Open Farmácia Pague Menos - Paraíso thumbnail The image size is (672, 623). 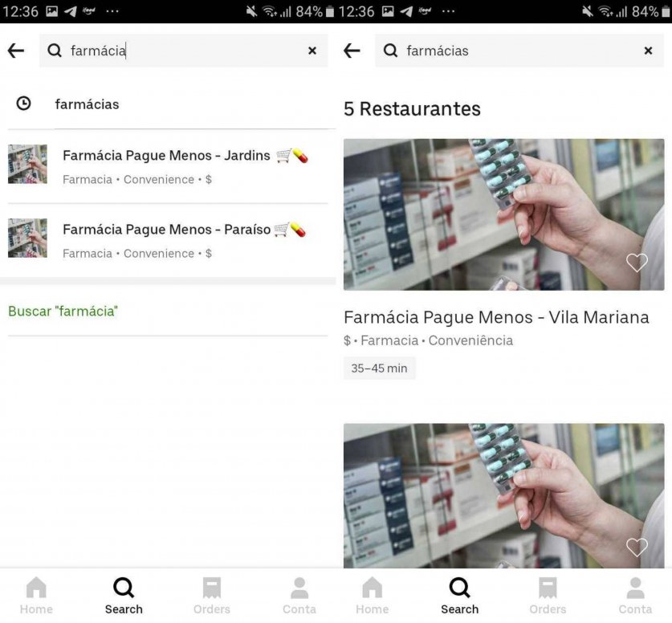[27, 238]
